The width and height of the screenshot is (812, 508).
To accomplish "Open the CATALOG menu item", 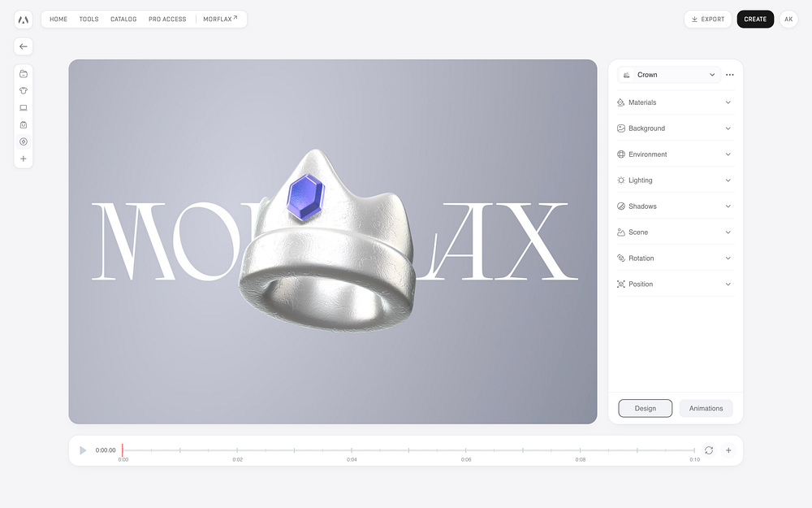I will tap(123, 20).
